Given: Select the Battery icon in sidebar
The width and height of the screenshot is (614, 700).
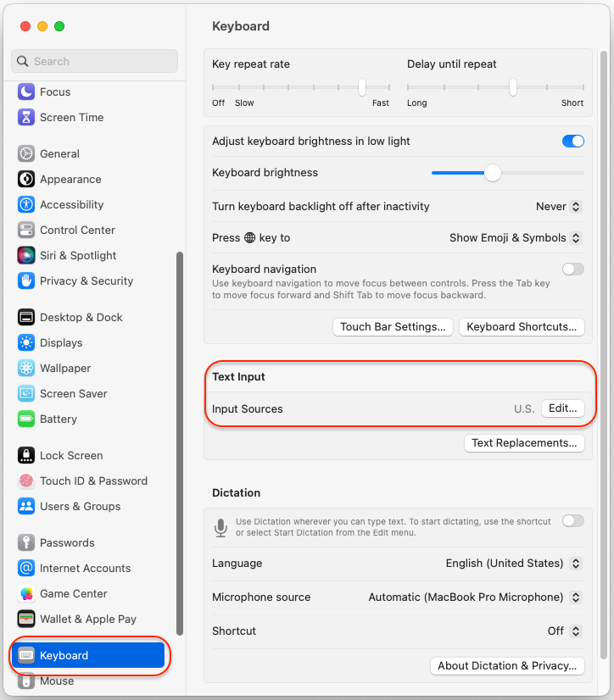Looking at the screenshot, I should pyautogui.click(x=26, y=419).
